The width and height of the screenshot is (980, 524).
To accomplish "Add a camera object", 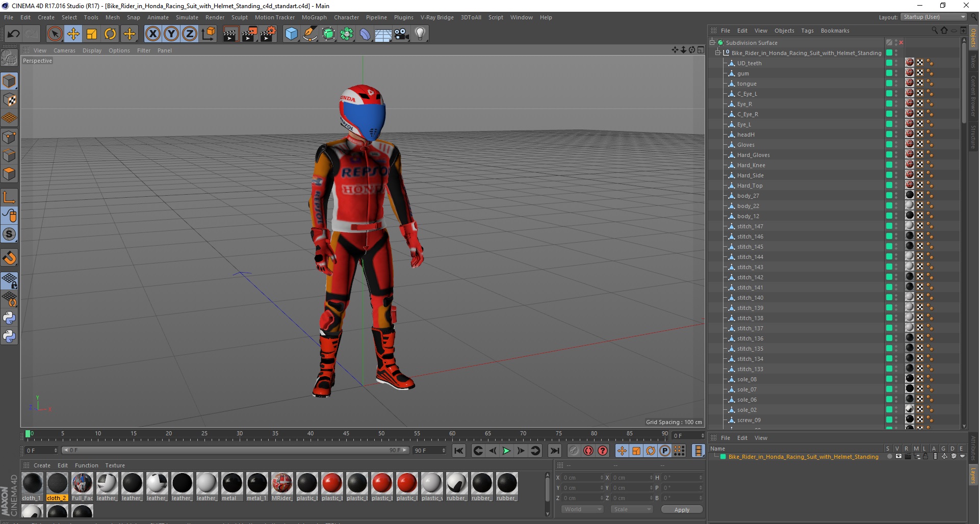I will 402,34.
